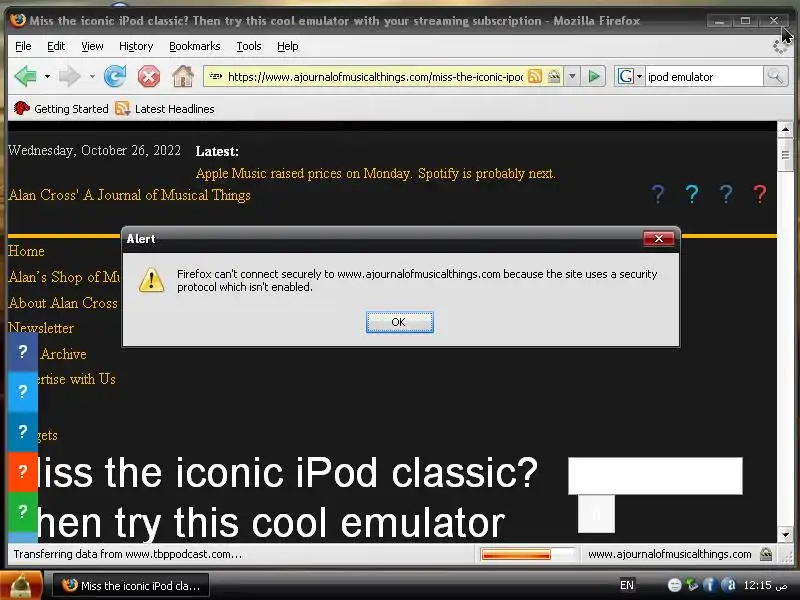
Task: Click the search magnifier icon
Action: coord(775,77)
